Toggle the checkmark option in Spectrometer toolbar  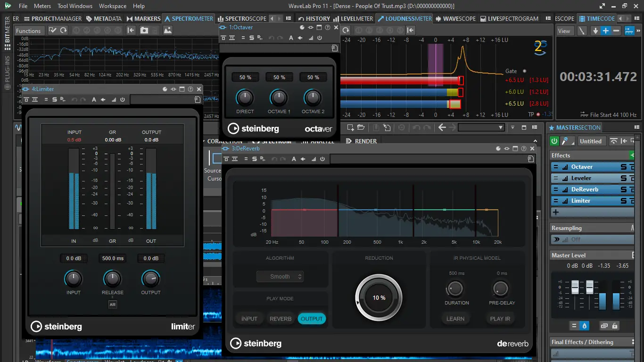tap(52, 30)
